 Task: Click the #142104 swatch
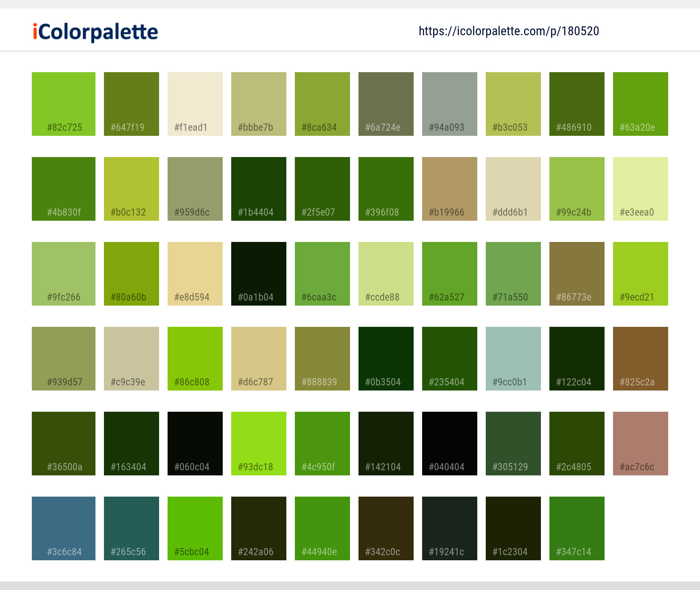[386, 444]
